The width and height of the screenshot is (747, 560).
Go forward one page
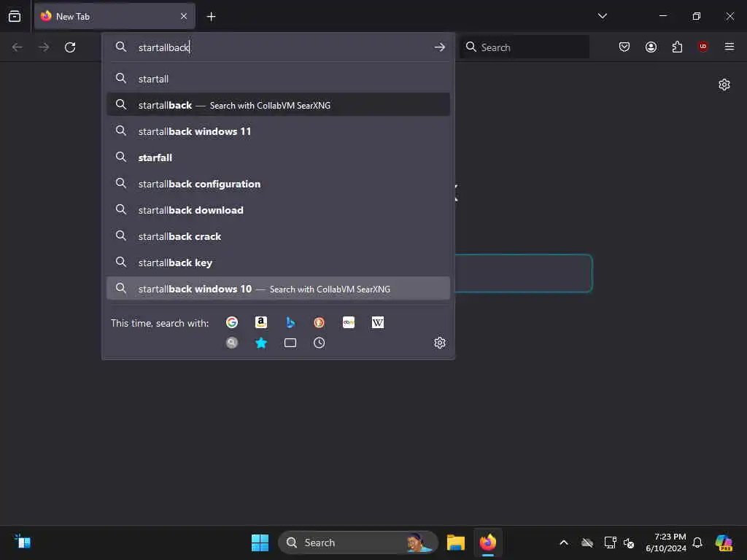point(44,47)
